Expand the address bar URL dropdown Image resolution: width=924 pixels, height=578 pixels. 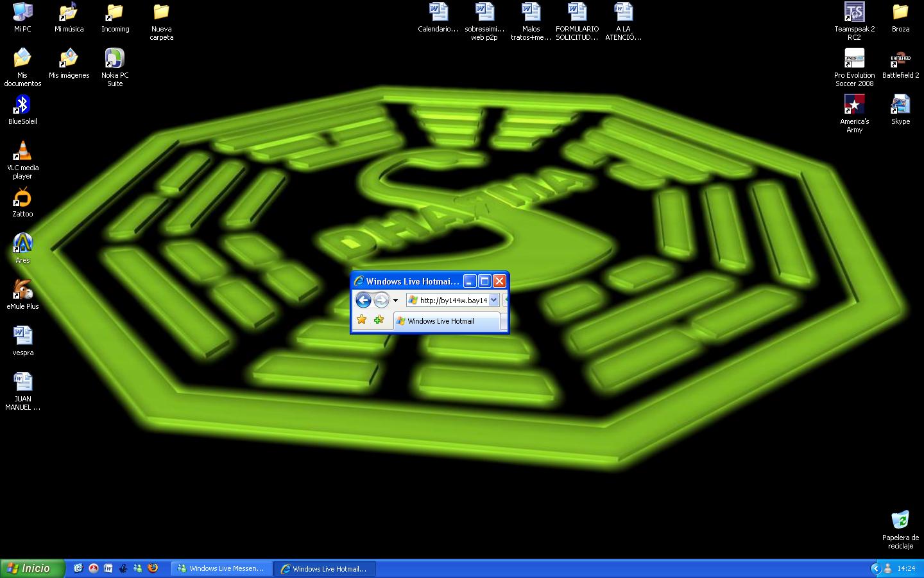tap(493, 300)
